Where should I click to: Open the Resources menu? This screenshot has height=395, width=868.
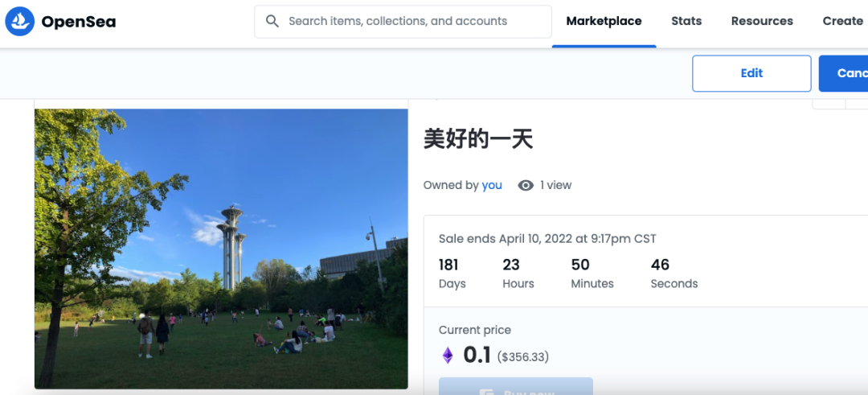762,21
